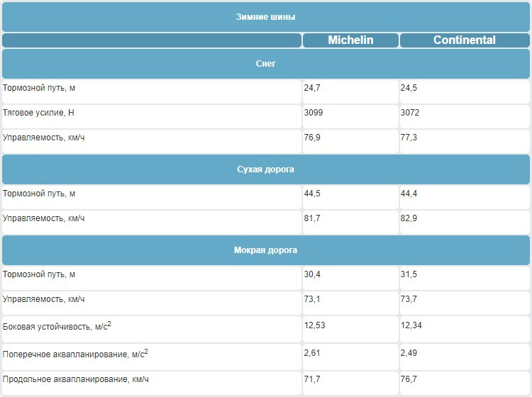This screenshot has height=397, width=532.
Task: Click Continental dry handling value 82,9
Action: pyautogui.click(x=409, y=218)
